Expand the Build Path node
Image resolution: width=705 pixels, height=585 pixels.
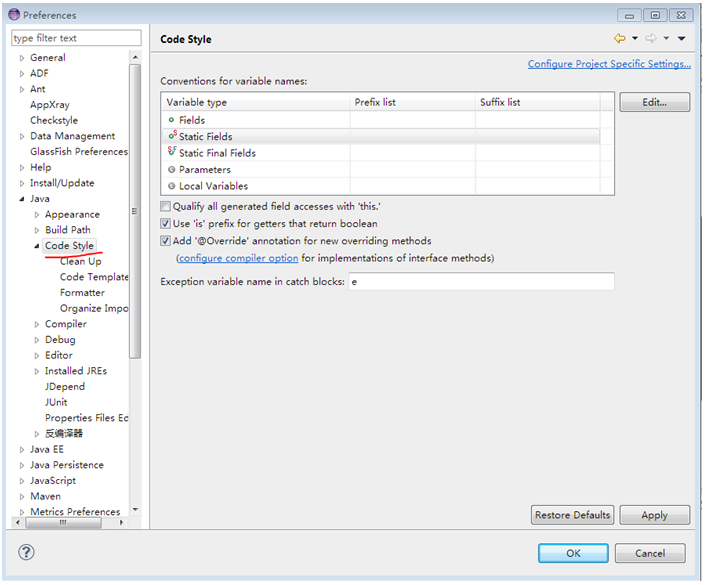pyautogui.click(x=37, y=230)
